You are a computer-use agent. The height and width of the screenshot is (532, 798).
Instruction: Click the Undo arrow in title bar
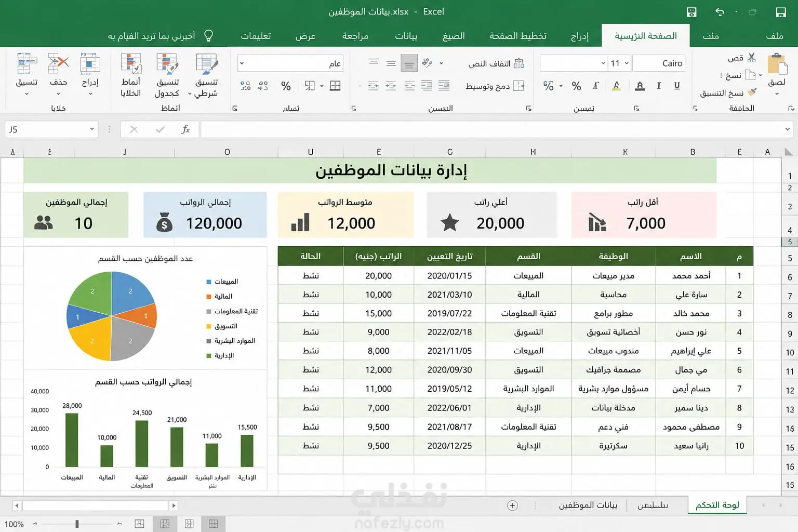(720, 12)
